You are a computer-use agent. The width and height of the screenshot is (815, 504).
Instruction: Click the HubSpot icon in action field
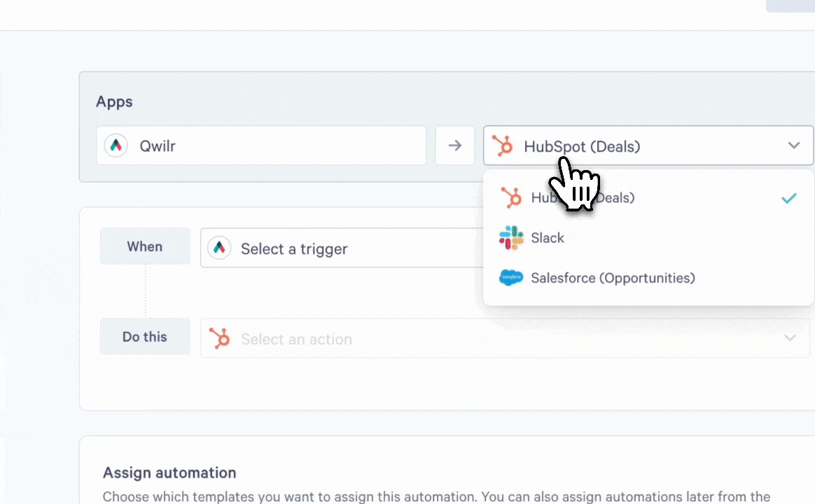[219, 338]
